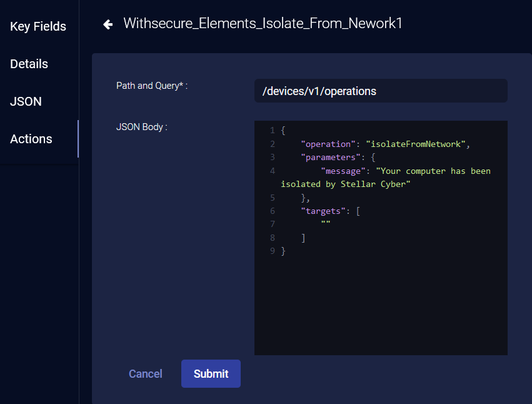Click the "isolated by Stellar Cyber" text
This screenshot has height=404, width=532.
point(345,184)
